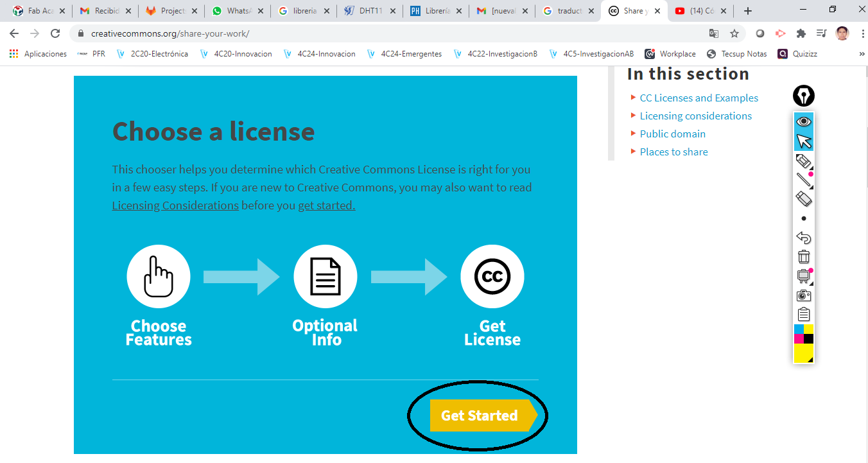Click the padlock site info icon

[x=81, y=33]
